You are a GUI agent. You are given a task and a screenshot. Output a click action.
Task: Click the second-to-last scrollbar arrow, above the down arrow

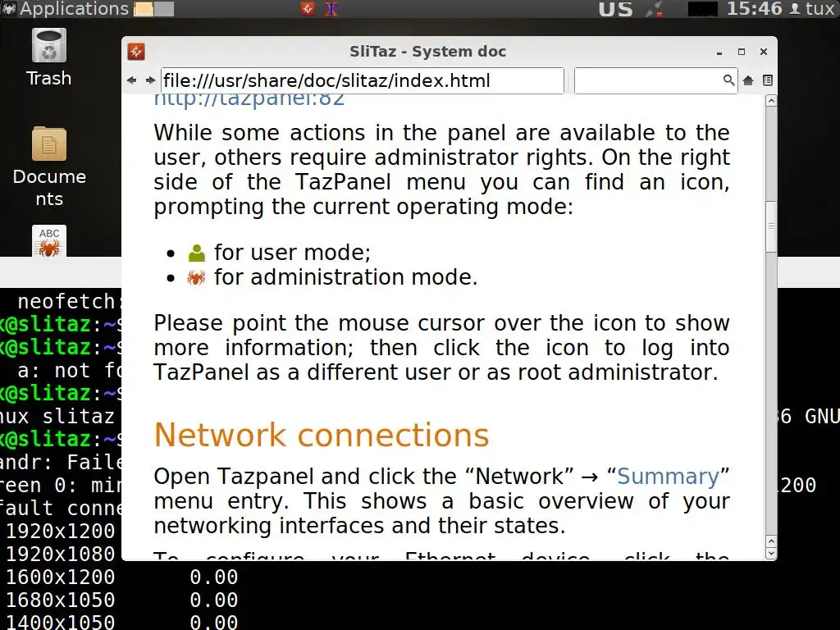pos(771,541)
